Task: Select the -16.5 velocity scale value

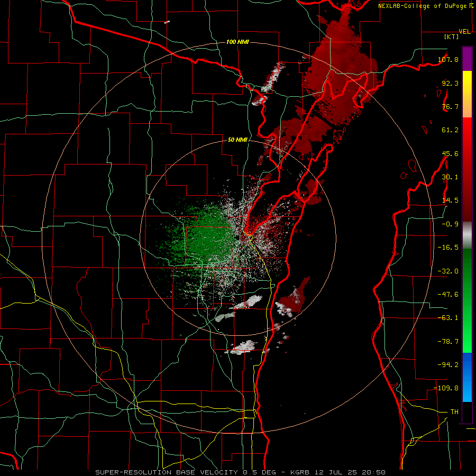Action: click(x=448, y=248)
